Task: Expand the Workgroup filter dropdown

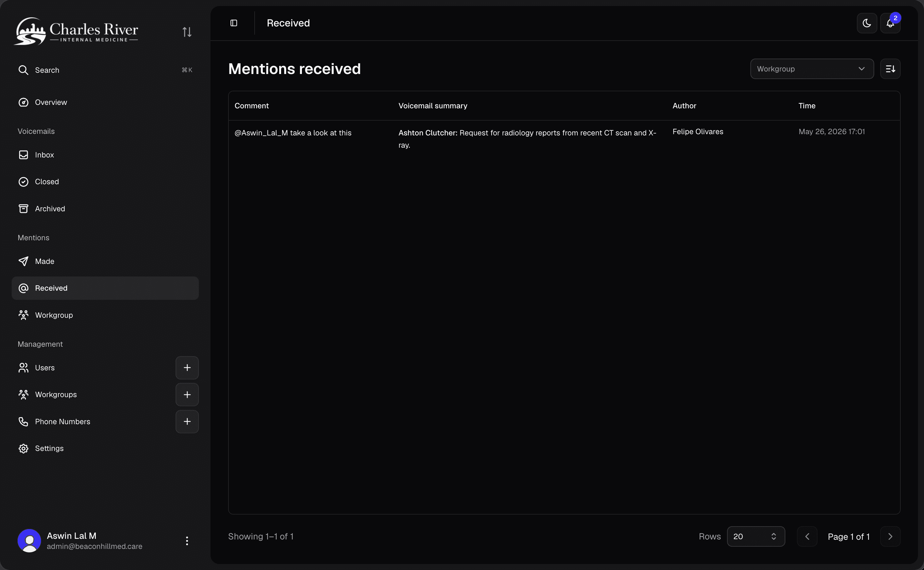Action: click(x=812, y=69)
